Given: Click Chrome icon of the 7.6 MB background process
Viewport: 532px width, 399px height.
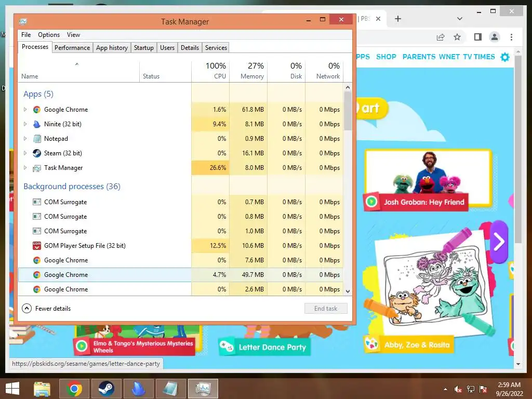Looking at the screenshot, I should click(37, 260).
